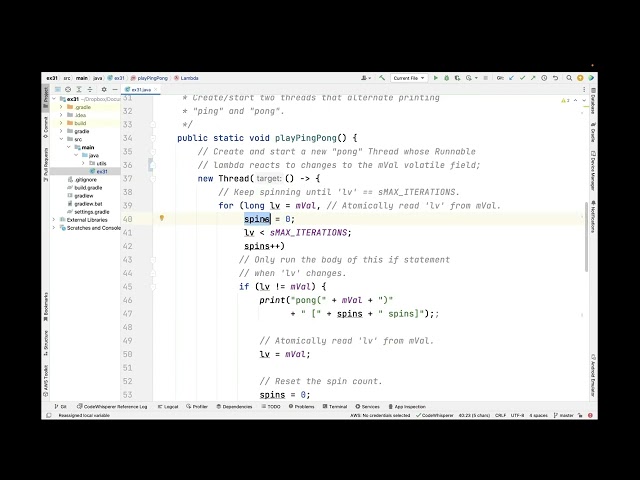Expand the build folder in project tree

[61, 123]
